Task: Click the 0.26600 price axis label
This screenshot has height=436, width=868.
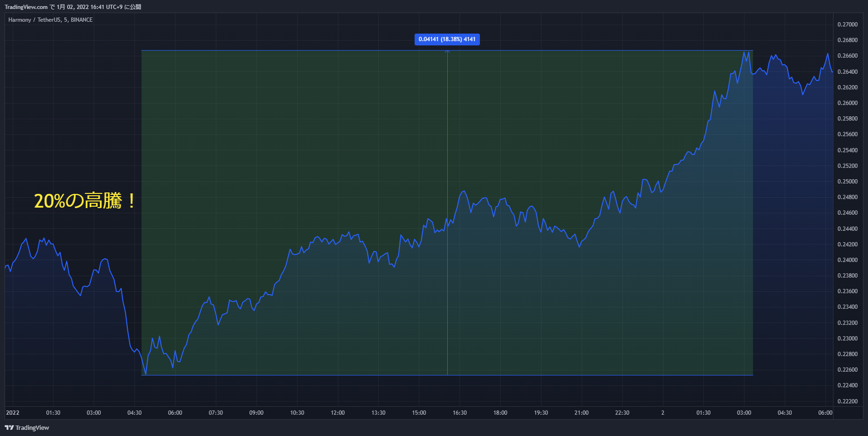Action: coord(848,56)
